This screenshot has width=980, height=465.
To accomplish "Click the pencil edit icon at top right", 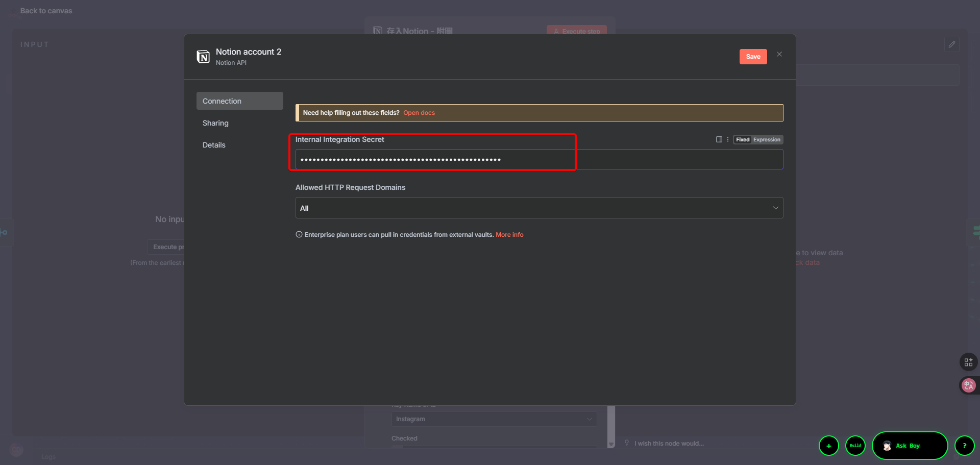I will pyautogui.click(x=951, y=44).
